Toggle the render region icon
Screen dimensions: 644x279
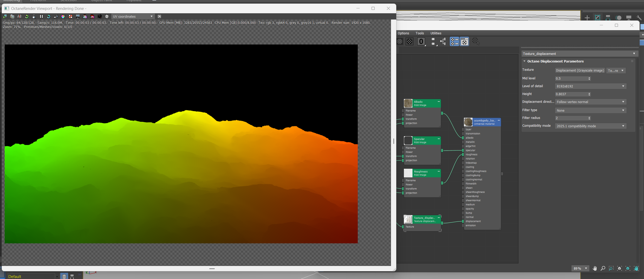click(85, 16)
